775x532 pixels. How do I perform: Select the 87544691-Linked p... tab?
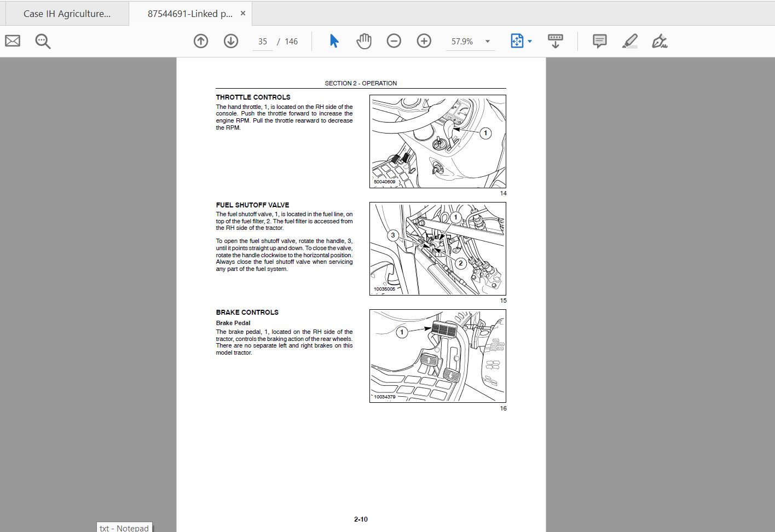click(x=189, y=14)
